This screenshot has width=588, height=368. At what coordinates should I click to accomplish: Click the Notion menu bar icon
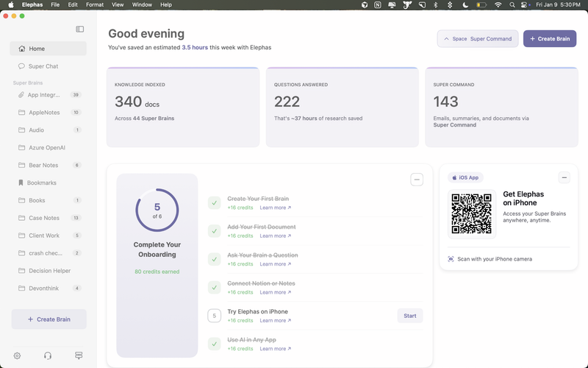pos(378,5)
